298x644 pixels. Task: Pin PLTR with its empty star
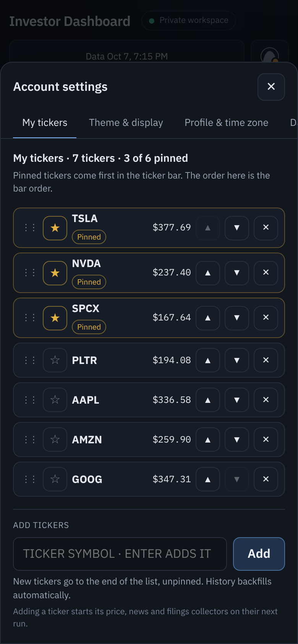pyautogui.click(x=55, y=360)
